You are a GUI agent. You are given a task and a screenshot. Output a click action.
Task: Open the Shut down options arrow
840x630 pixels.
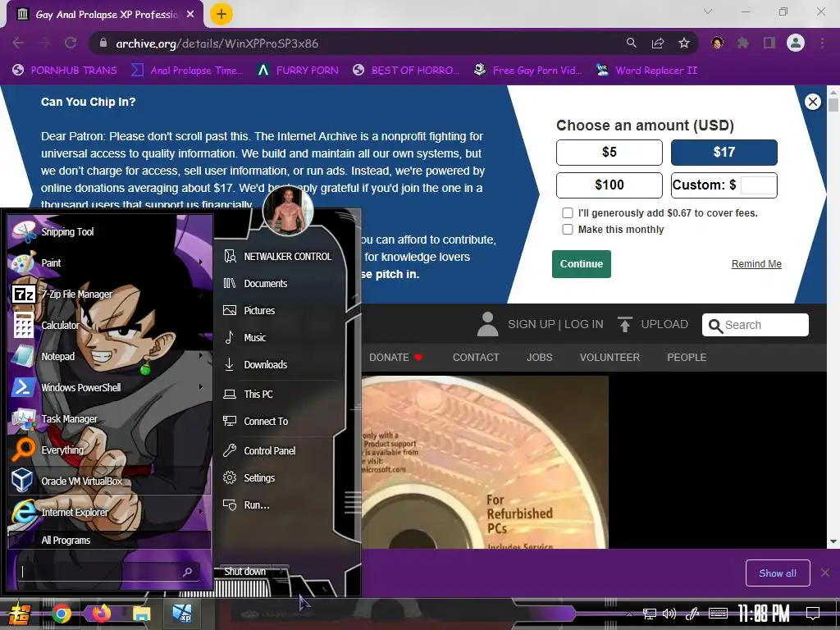(x=281, y=572)
